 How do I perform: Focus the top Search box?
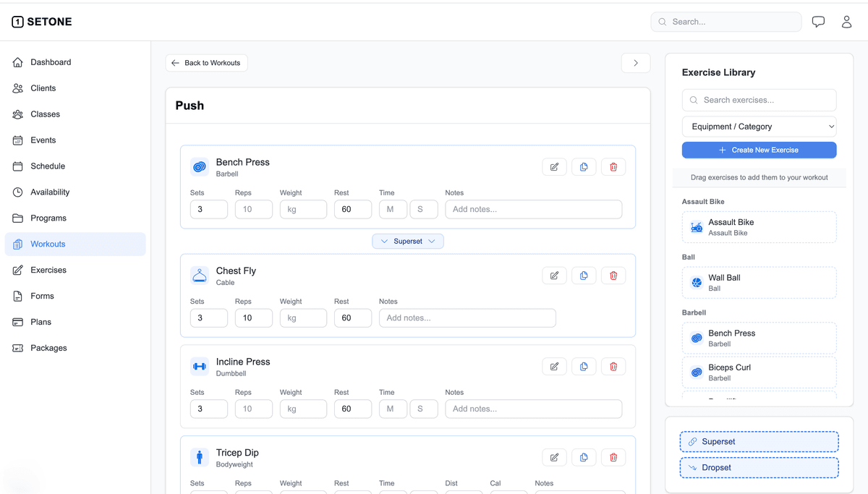pos(726,22)
